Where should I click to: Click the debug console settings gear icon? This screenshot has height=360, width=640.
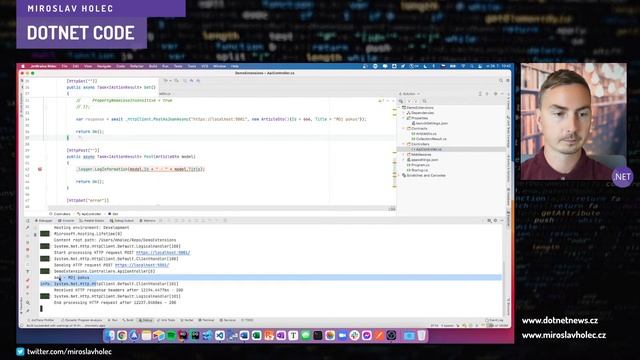tap(496, 220)
